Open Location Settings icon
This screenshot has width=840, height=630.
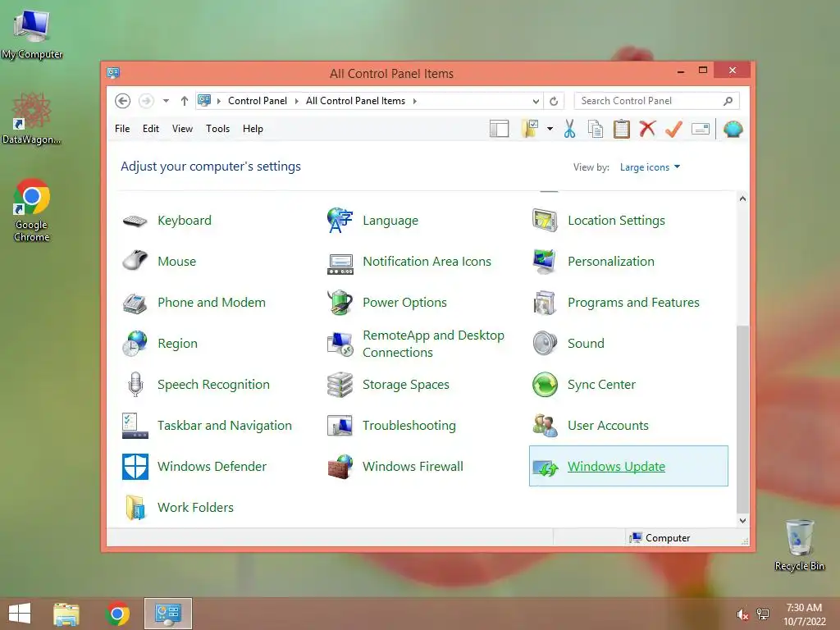(x=545, y=221)
